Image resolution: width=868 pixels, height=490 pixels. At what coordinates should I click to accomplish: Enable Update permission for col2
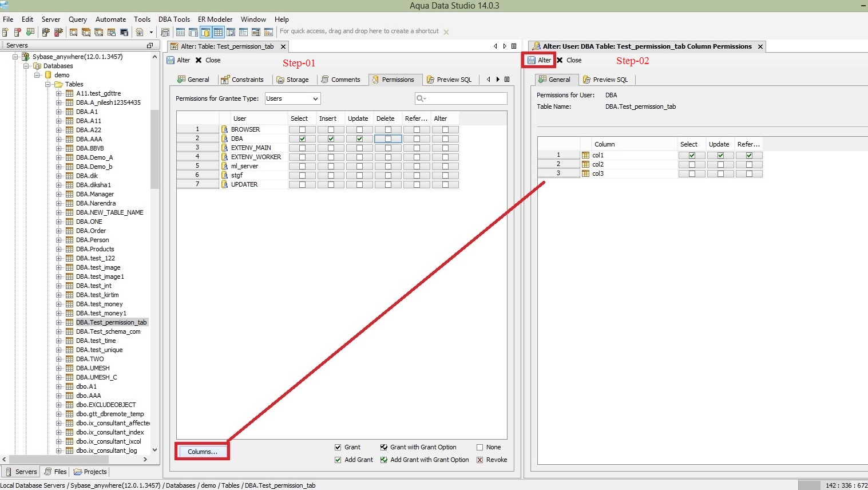[720, 164]
